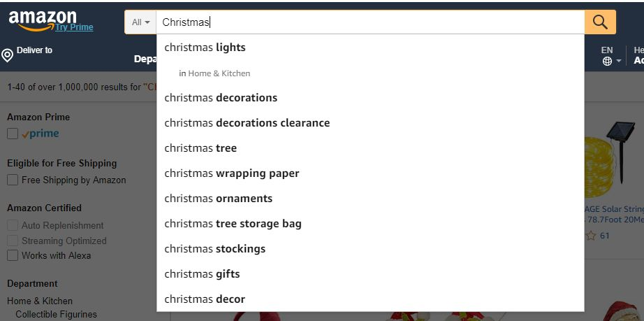Click the Try Prime link

[74, 27]
